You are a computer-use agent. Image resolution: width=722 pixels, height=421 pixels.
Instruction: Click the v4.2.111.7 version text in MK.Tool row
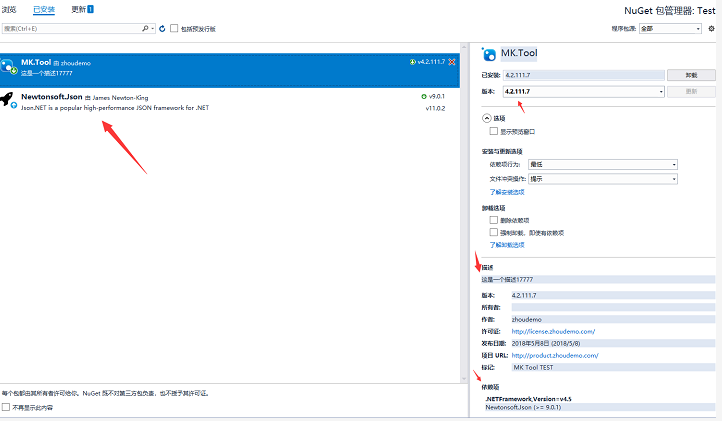(x=431, y=62)
